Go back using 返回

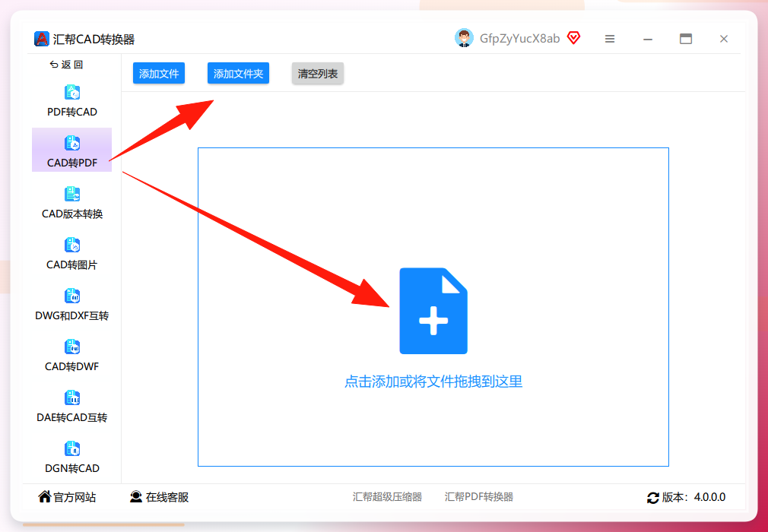click(x=67, y=65)
